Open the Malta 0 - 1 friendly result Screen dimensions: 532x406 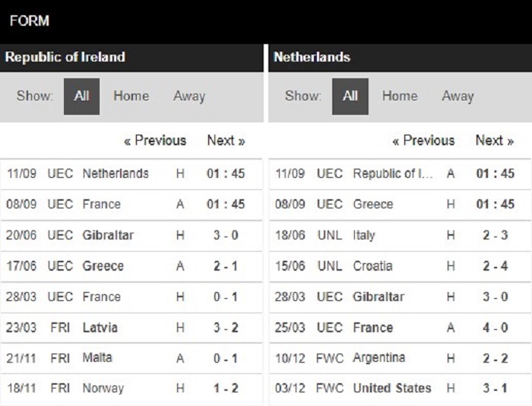pyautogui.click(x=131, y=358)
